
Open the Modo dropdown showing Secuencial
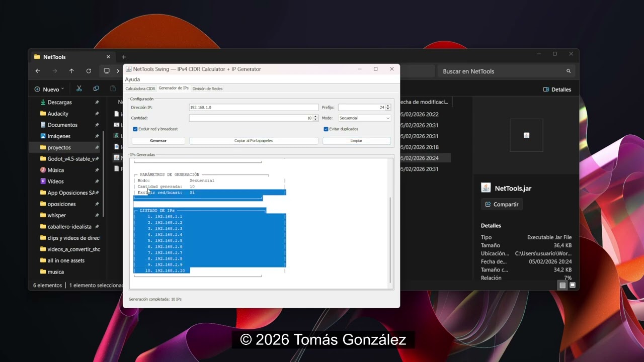click(x=364, y=118)
